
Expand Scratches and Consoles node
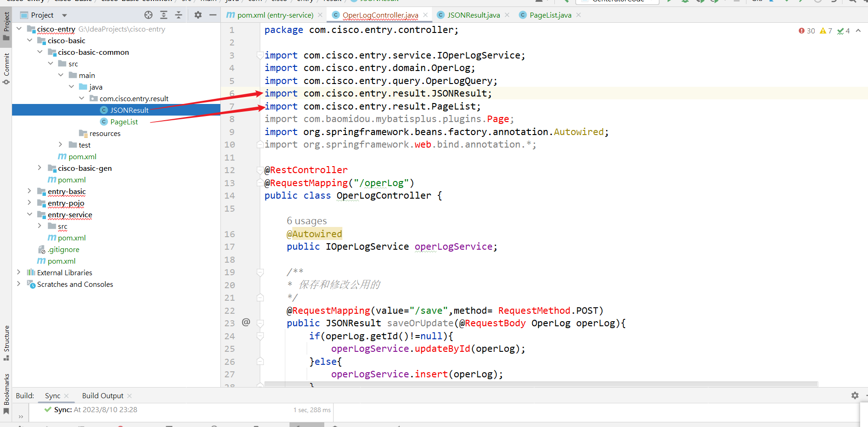tap(19, 284)
